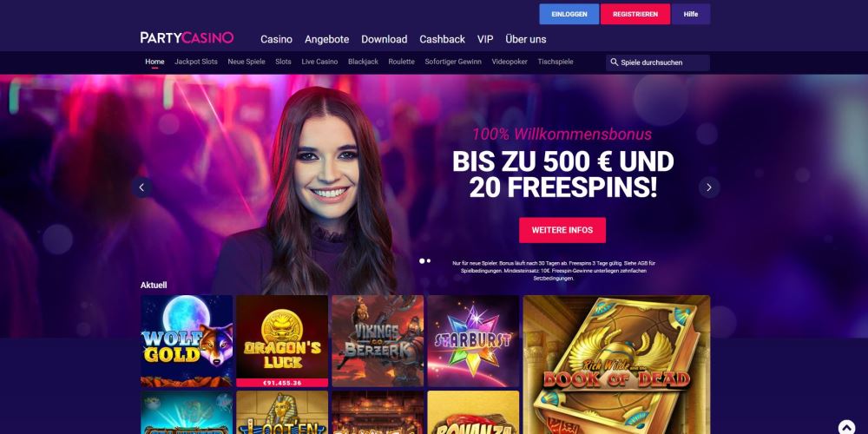The height and width of the screenshot is (434, 868).
Task: Switch to the Live Casino tab
Action: [319, 62]
